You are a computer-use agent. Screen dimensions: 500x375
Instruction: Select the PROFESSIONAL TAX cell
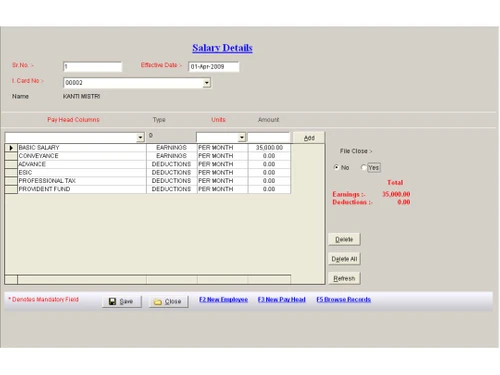coord(82,181)
